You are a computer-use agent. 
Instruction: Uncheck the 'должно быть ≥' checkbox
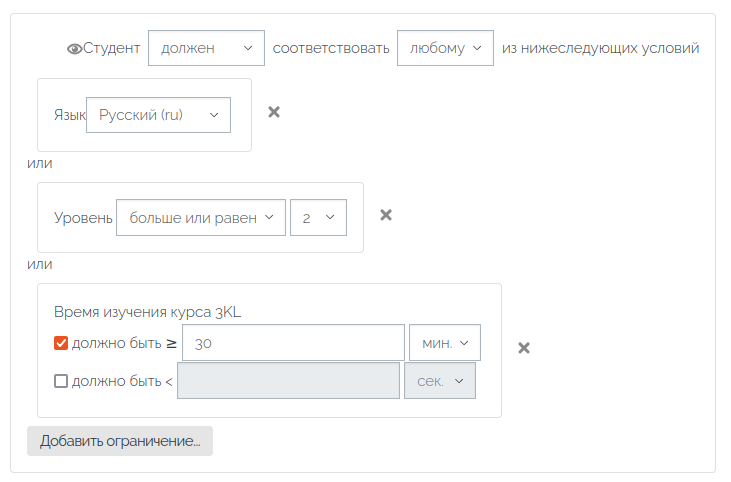[61, 343]
